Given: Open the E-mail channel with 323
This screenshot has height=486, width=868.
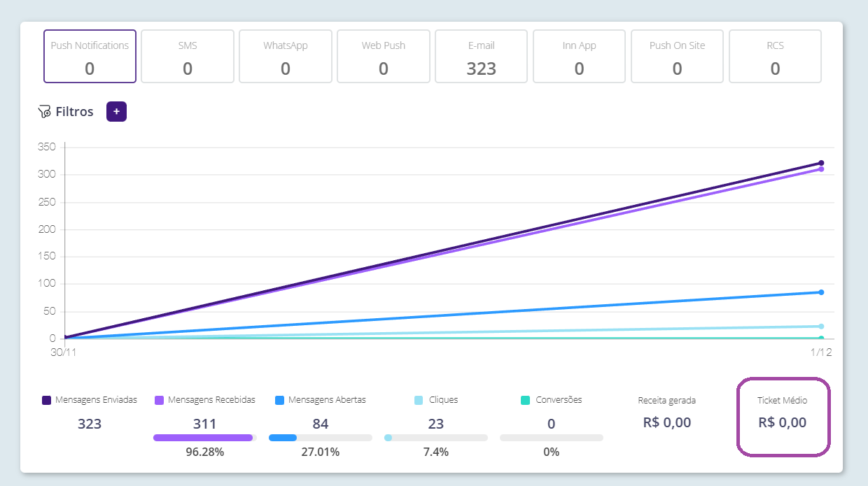Looking at the screenshot, I should click(x=482, y=57).
